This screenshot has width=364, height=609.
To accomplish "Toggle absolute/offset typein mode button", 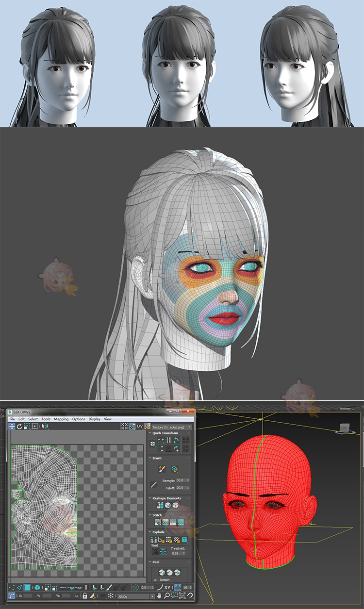I will (11, 596).
